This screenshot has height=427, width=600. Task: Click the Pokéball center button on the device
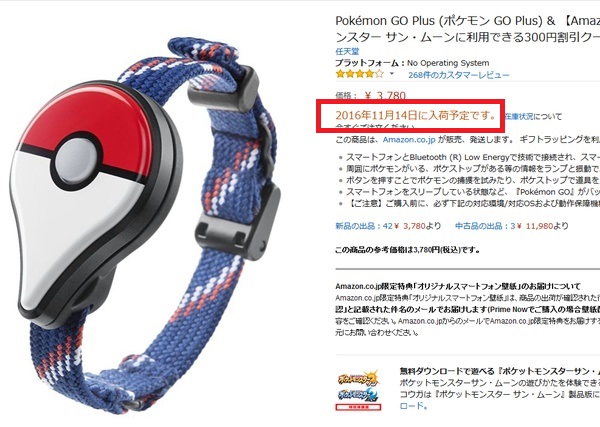click(73, 160)
